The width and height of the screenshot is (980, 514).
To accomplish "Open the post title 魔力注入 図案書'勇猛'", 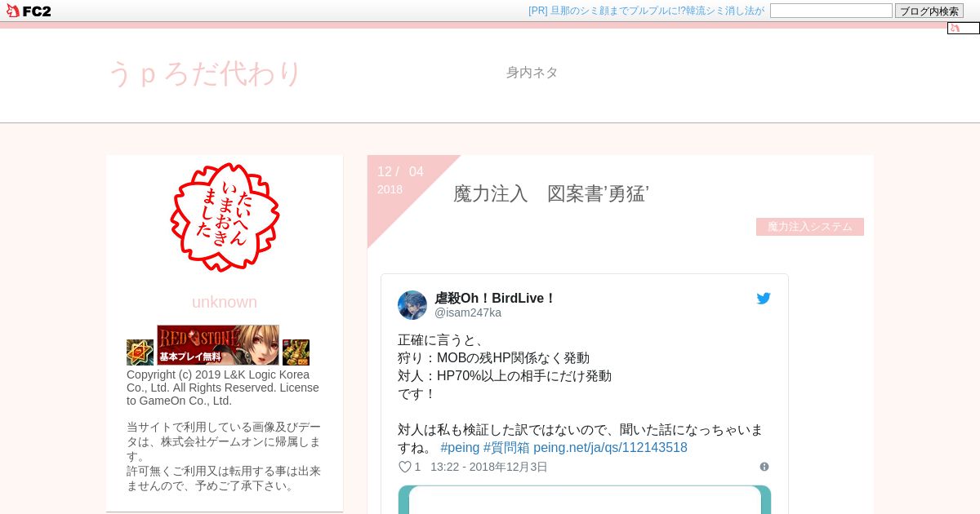I will [x=551, y=193].
